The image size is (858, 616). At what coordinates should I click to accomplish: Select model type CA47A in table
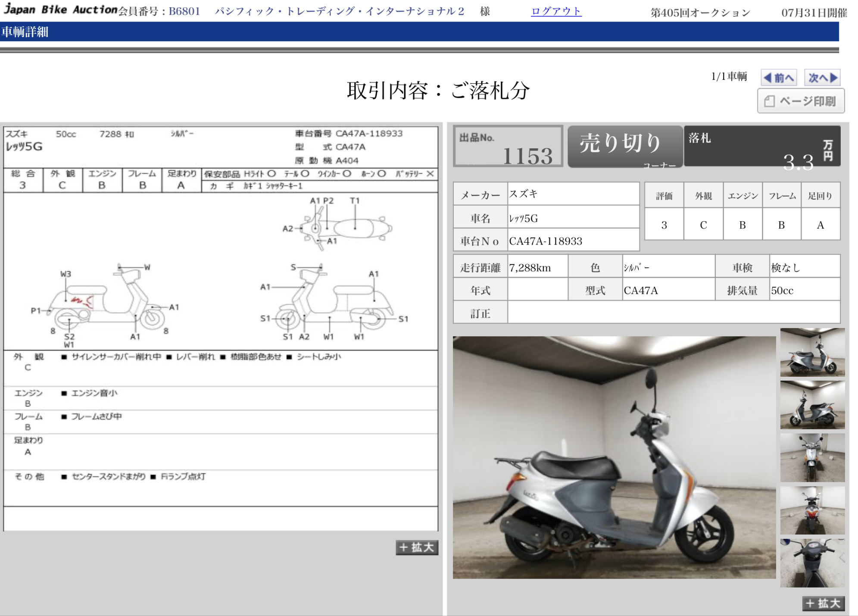point(641,291)
